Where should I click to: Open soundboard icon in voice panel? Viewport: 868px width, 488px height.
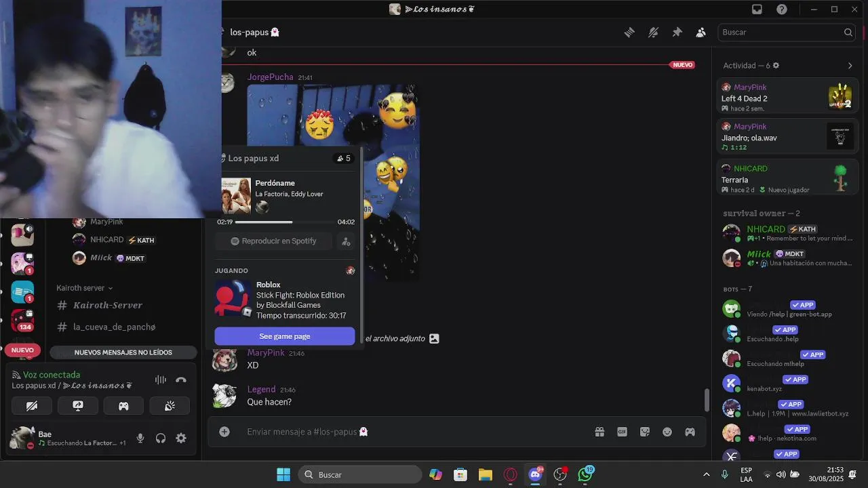[170, 406]
